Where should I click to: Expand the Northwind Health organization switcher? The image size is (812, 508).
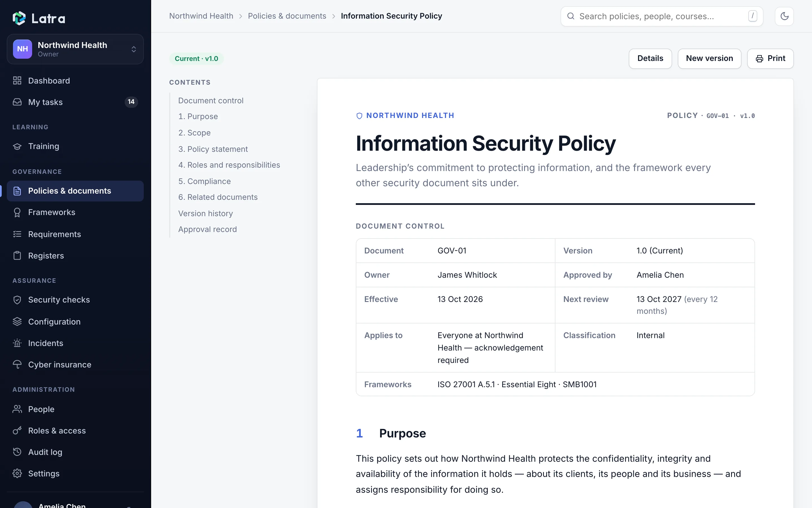click(x=75, y=49)
